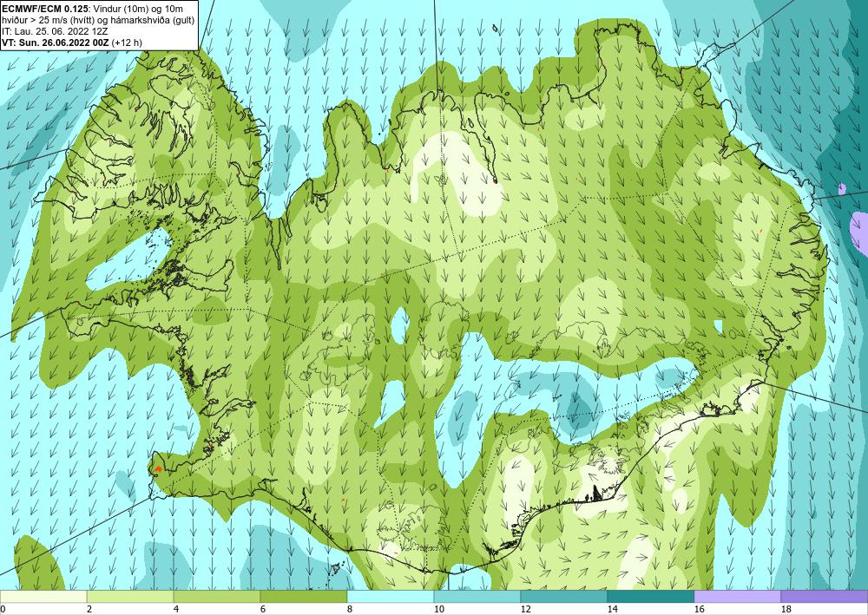Click the purple above-18 m/s legend swatch
This screenshot has height=615, width=868.
pyautogui.click(x=825, y=597)
